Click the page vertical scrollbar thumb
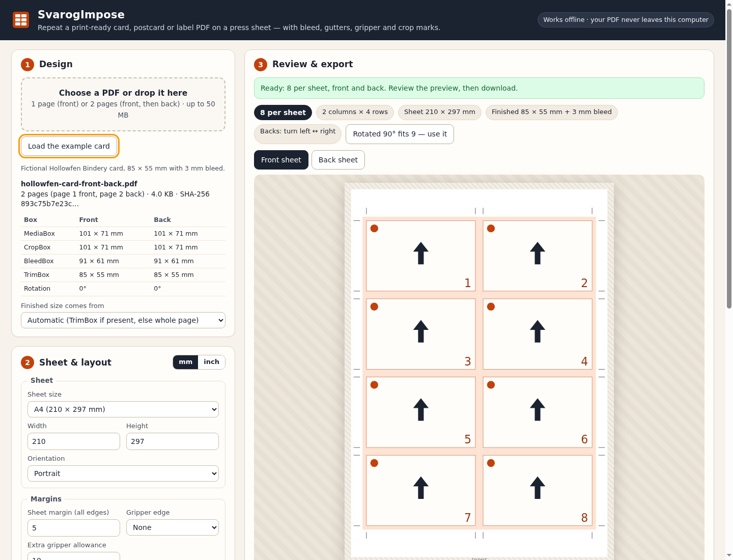 (729, 158)
